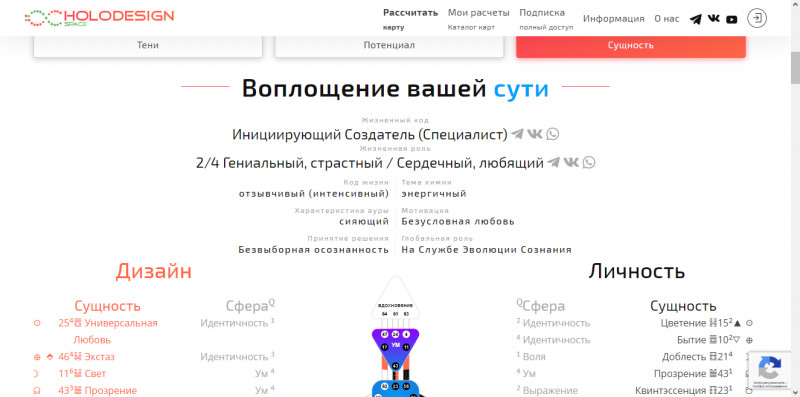Click the Инициирующий Создатель (Специалист) text
The image size is (800, 397).
click(x=370, y=134)
